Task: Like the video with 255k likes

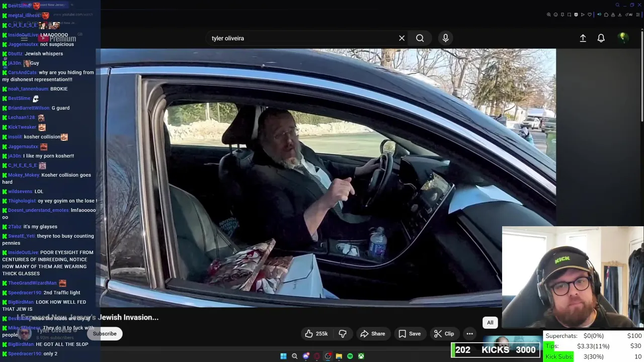Action: click(x=316, y=334)
